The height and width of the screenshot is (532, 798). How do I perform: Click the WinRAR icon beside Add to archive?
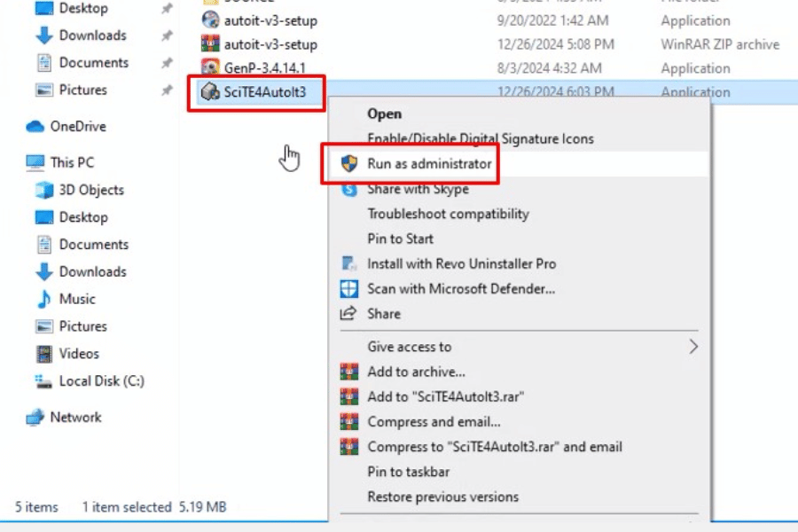pos(349,372)
